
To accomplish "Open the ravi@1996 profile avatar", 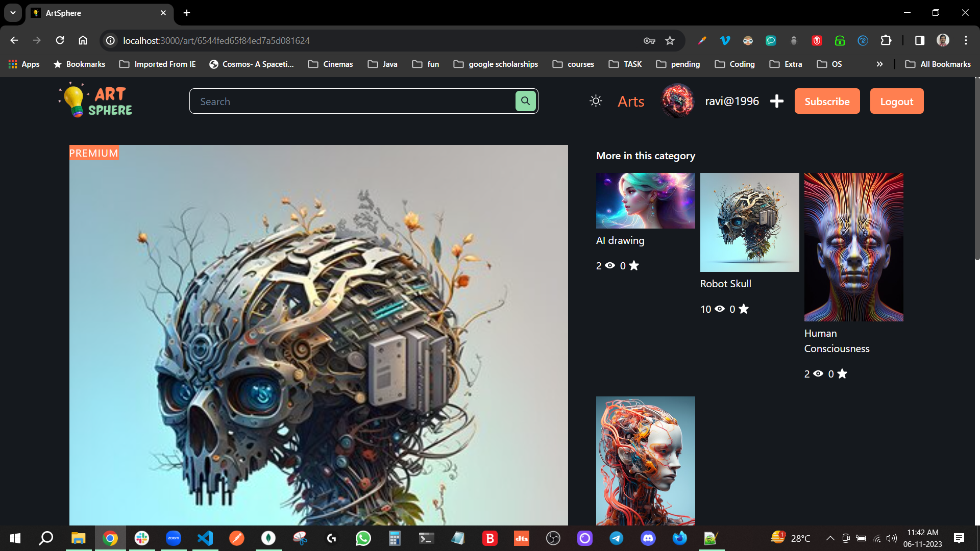I will [677, 101].
